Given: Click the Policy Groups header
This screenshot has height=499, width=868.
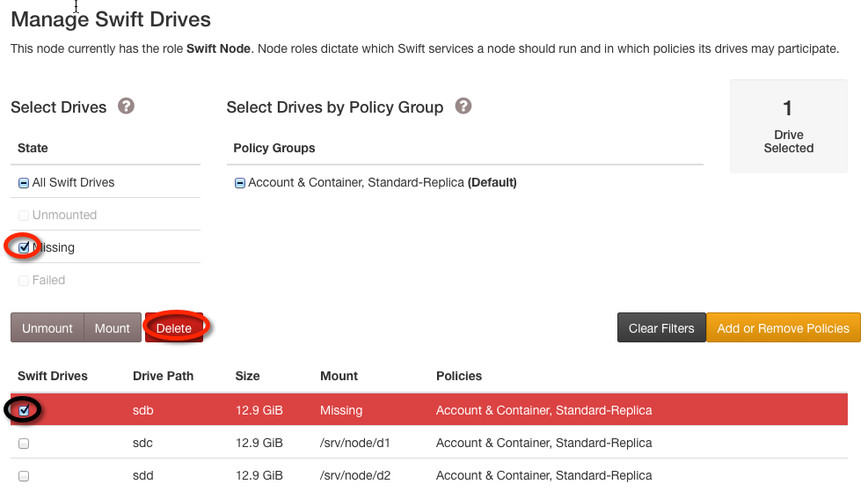Looking at the screenshot, I should (274, 148).
